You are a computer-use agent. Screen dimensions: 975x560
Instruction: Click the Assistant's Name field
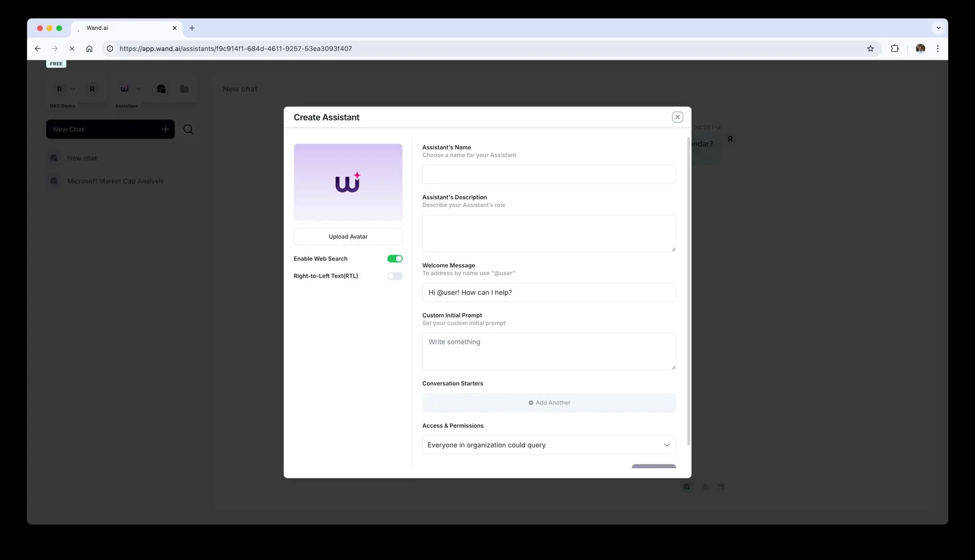(x=548, y=174)
